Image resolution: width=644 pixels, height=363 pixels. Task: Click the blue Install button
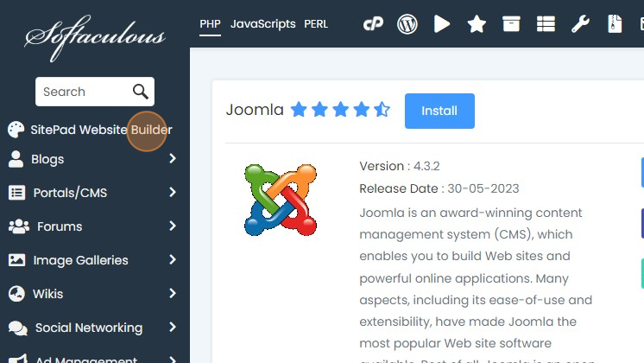pos(439,111)
